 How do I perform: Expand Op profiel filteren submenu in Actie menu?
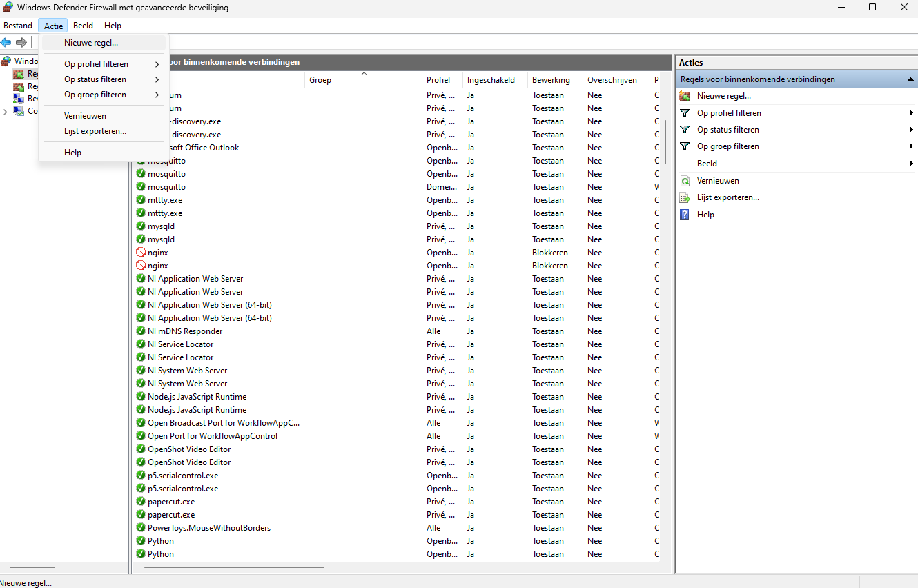(157, 64)
